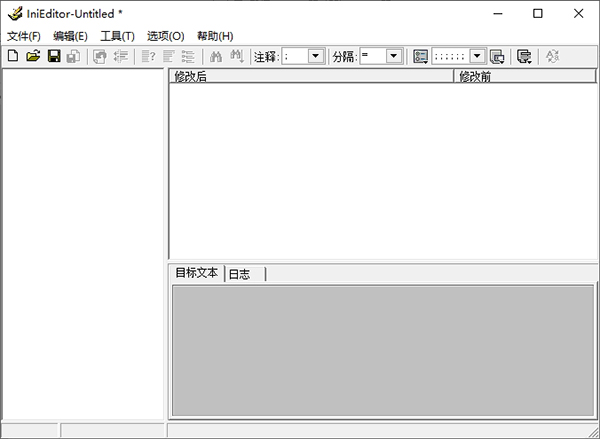The height and width of the screenshot is (439, 600).
Task: Expand the 注释 comment character dropdown
Action: [316, 57]
